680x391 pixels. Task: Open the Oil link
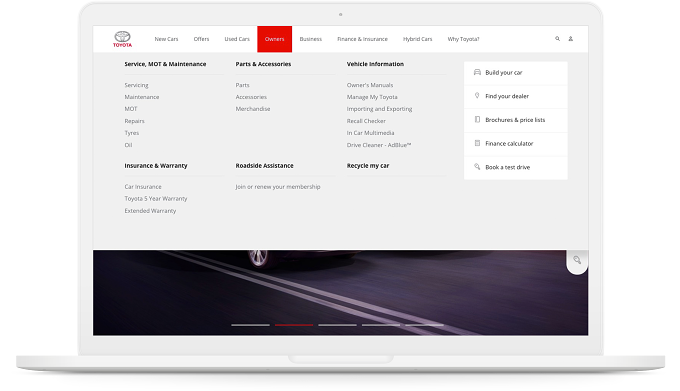tap(128, 145)
